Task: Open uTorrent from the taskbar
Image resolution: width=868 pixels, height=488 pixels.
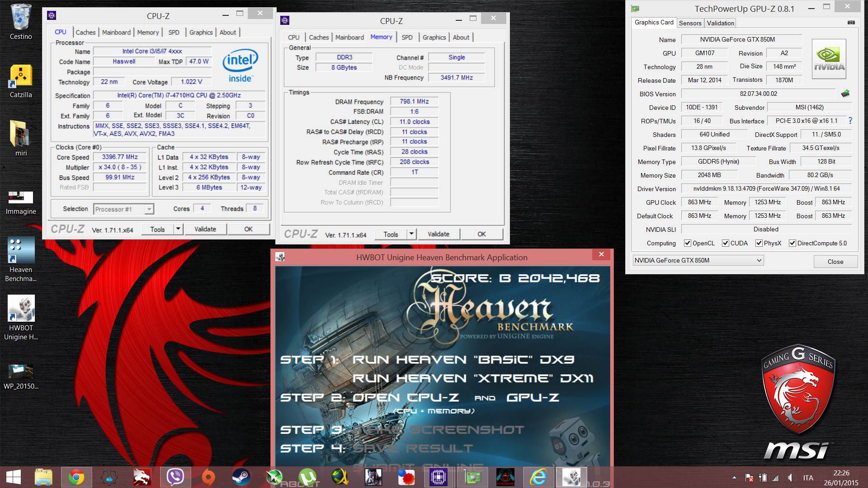Action: pyautogui.click(x=307, y=477)
